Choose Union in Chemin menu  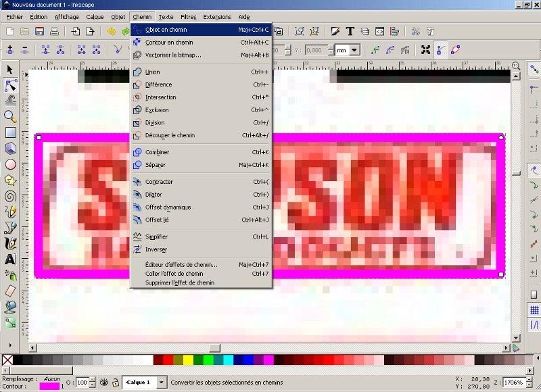(201, 72)
